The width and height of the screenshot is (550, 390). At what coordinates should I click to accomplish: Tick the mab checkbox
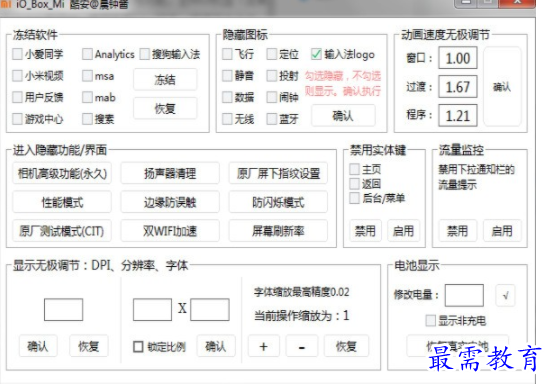click(x=87, y=97)
